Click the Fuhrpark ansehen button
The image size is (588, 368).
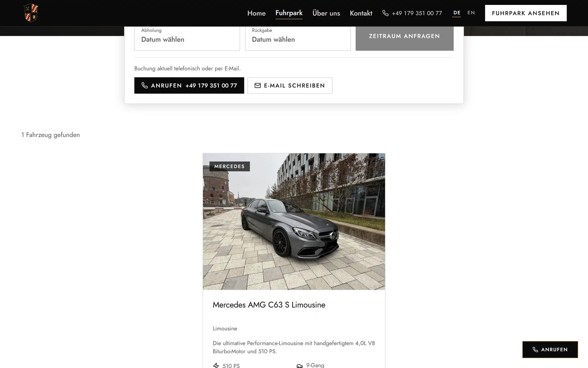(x=526, y=13)
